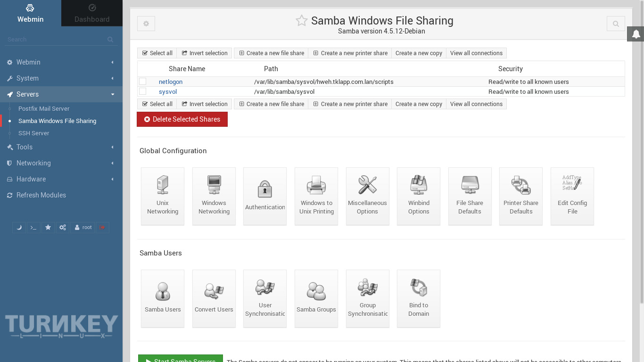Check the netlogon share checkbox

pos(143,82)
